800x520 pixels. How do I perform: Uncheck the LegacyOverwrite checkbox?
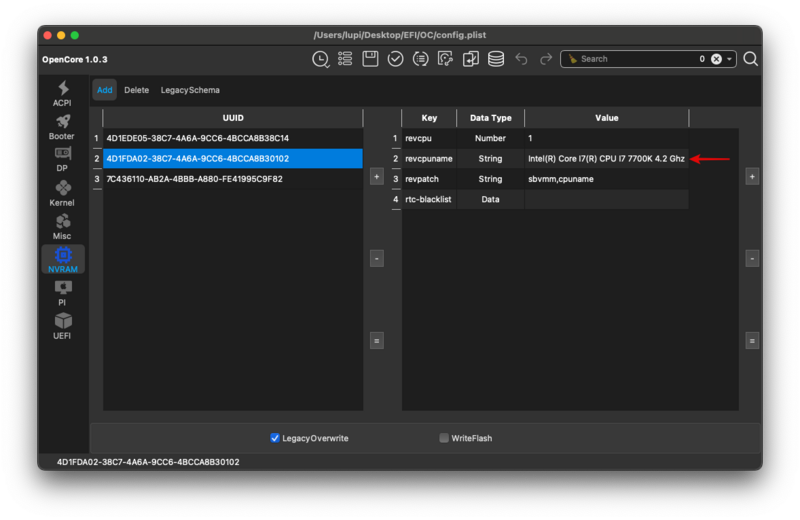point(275,438)
